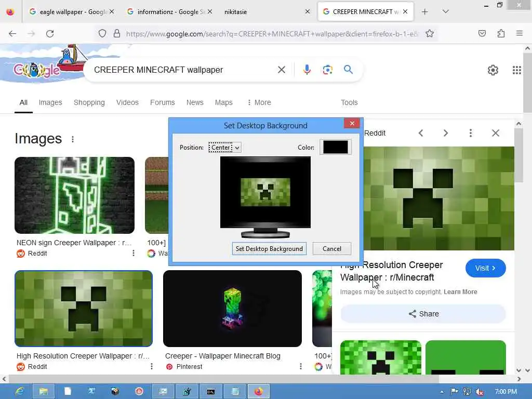Reload the current page

point(50,34)
